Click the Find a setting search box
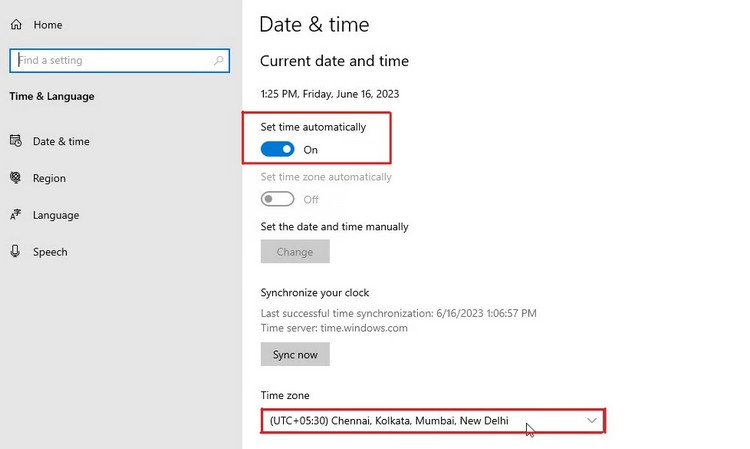This screenshot has height=449, width=750. pyautogui.click(x=120, y=60)
